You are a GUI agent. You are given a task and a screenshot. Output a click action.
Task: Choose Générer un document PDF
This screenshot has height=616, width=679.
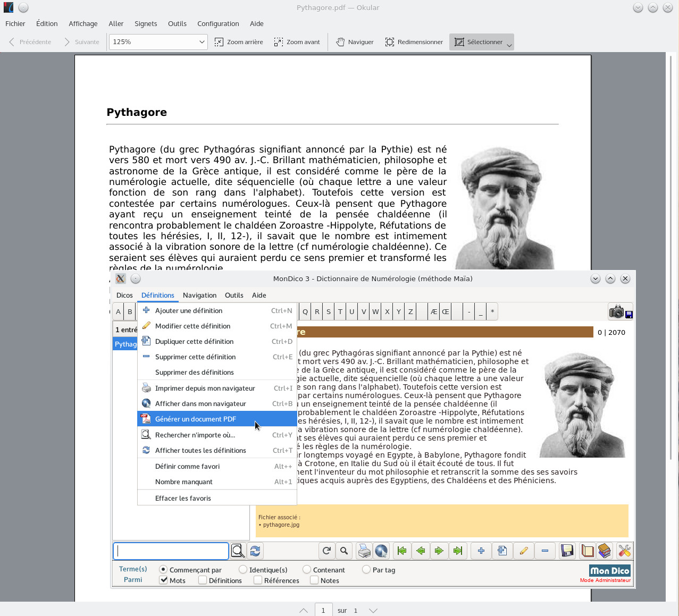click(196, 419)
